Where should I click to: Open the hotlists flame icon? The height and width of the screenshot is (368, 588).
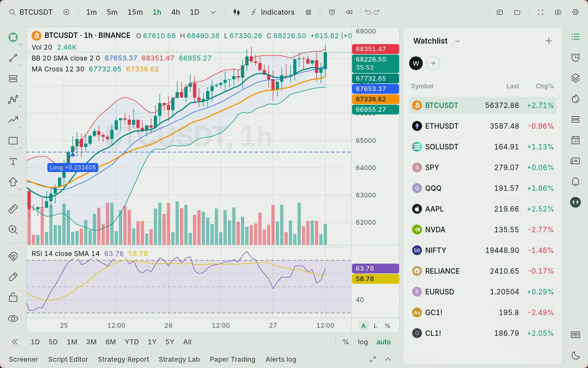(575, 99)
